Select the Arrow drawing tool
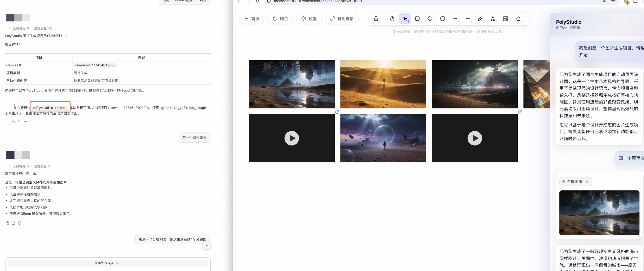Viewport: 644px width, 271px height. [x=455, y=19]
